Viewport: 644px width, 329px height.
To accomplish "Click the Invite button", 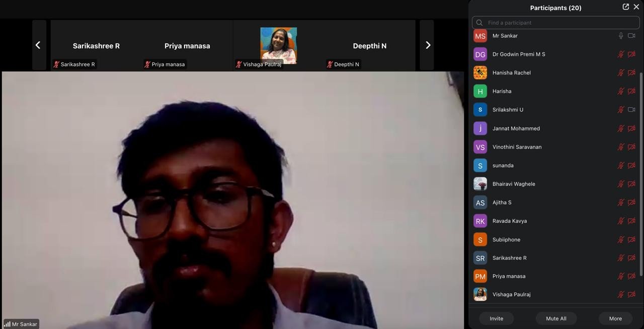I will (x=496, y=318).
